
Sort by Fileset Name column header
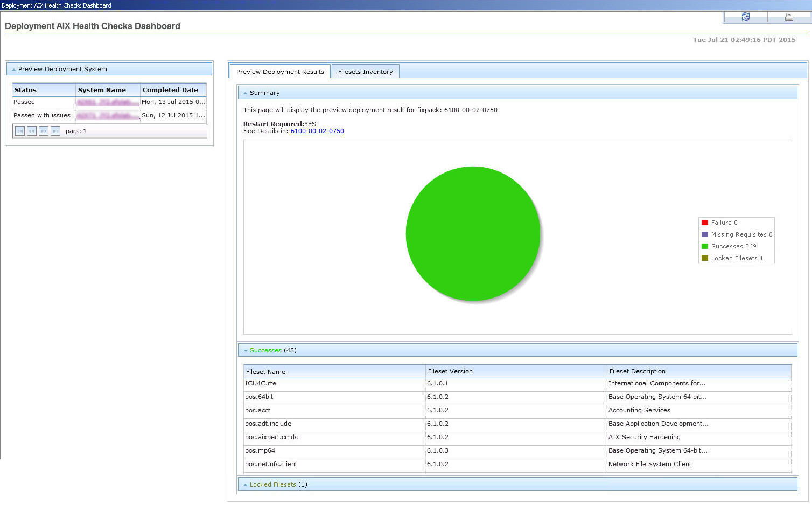(x=265, y=372)
